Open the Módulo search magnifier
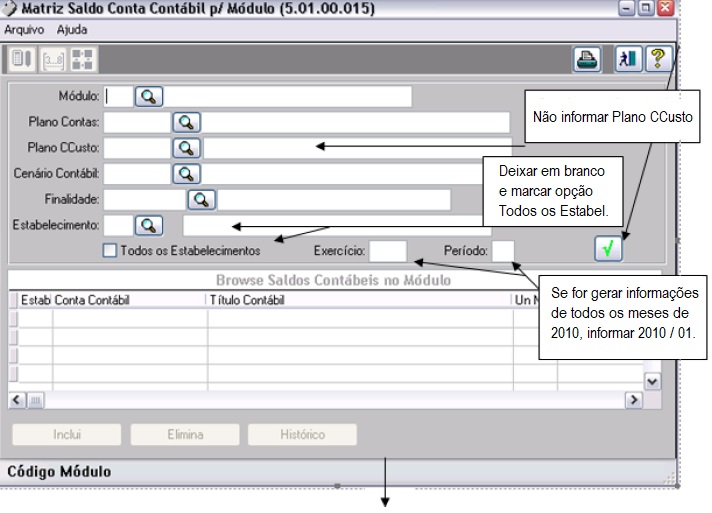712x513 pixels. pyautogui.click(x=148, y=97)
